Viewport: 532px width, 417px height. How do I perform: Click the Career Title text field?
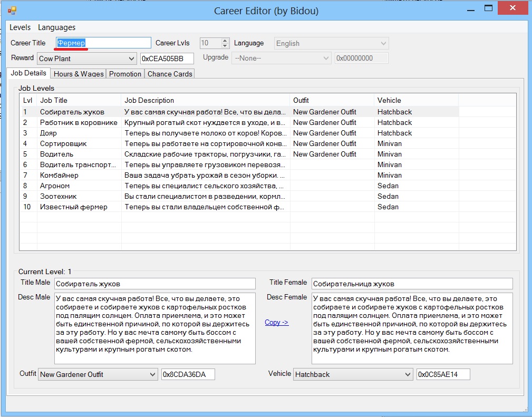103,43
